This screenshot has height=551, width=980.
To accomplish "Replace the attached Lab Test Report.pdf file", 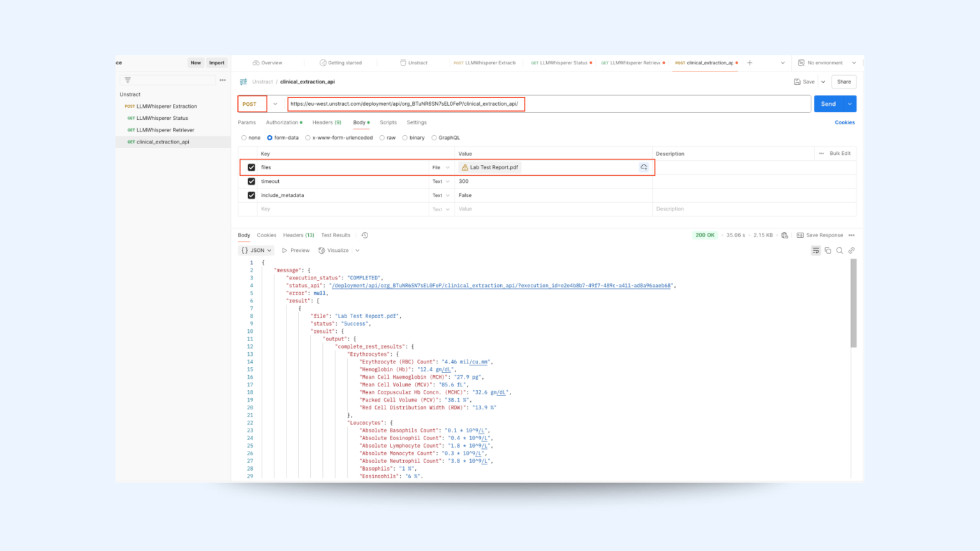I will (x=644, y=167).
